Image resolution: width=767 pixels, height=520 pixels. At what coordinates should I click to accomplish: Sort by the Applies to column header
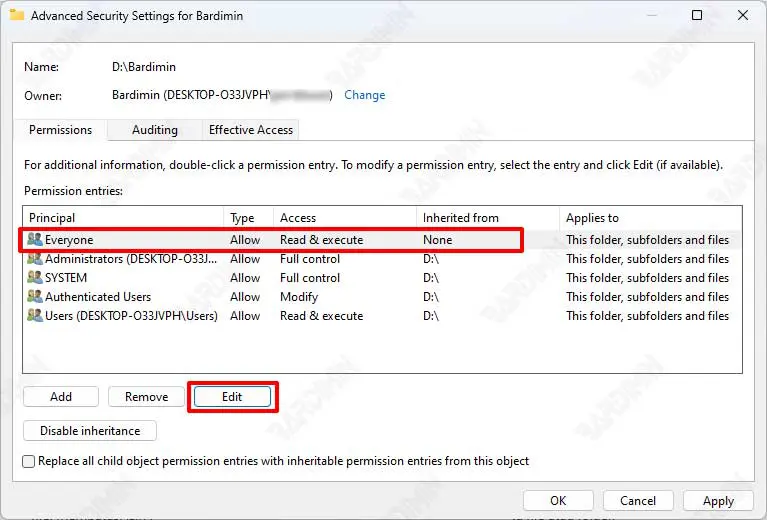pyautogui.click(x=651, y=218)
